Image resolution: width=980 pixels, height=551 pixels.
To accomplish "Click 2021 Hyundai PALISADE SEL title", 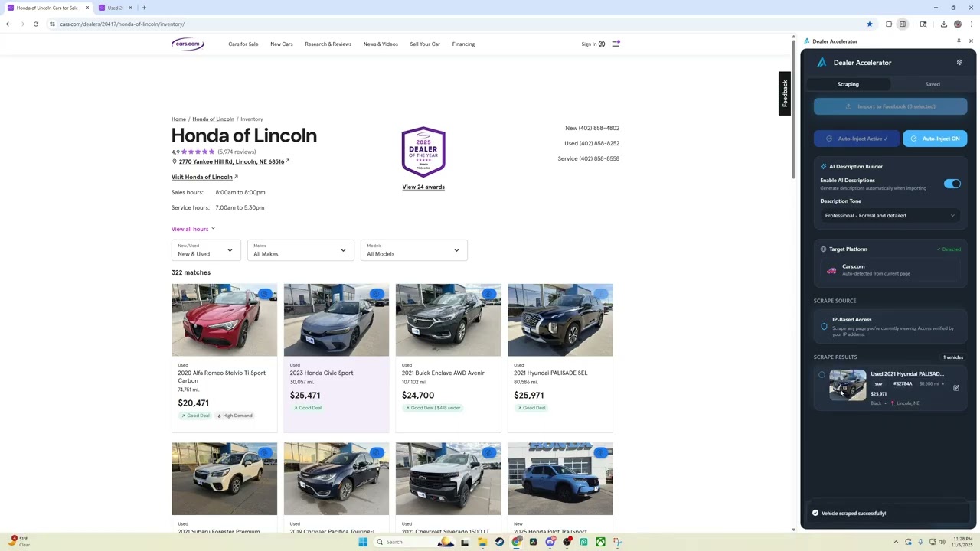I will 550,373.
